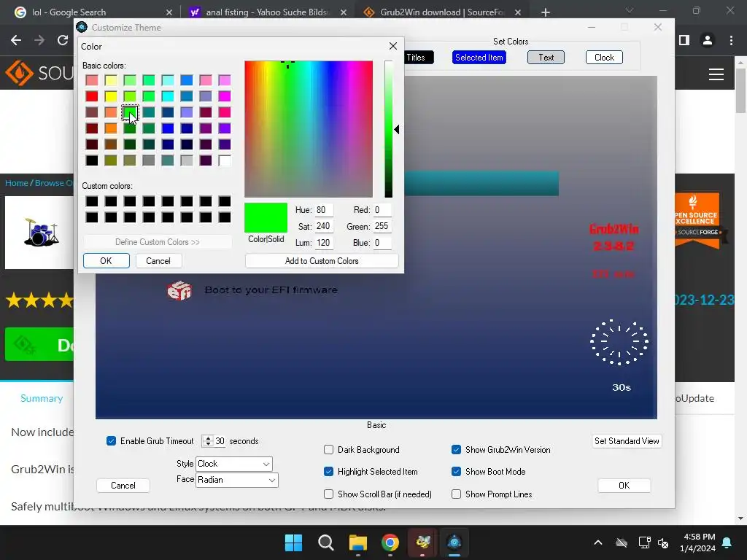
Task: Show hidden system tray icons chevron
Action: [598, 542]
